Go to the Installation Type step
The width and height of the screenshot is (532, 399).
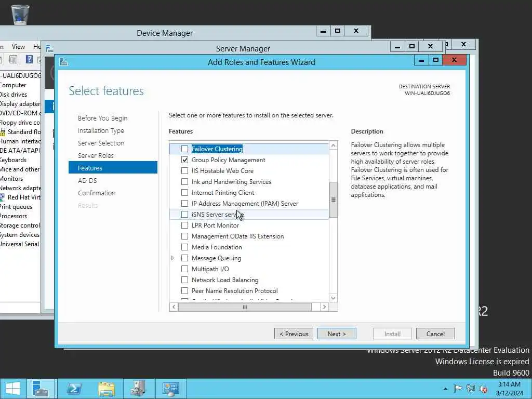[x=101, y=130]
